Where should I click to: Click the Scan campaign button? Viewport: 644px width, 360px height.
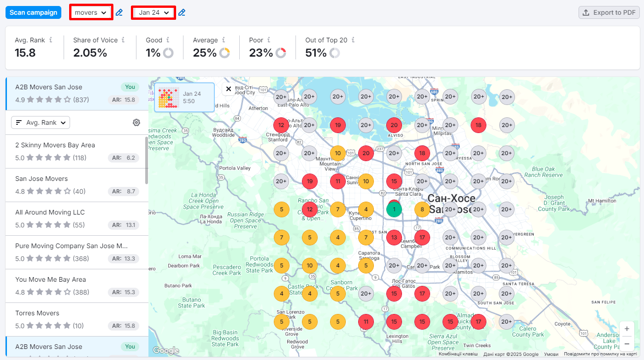[33, 12]
